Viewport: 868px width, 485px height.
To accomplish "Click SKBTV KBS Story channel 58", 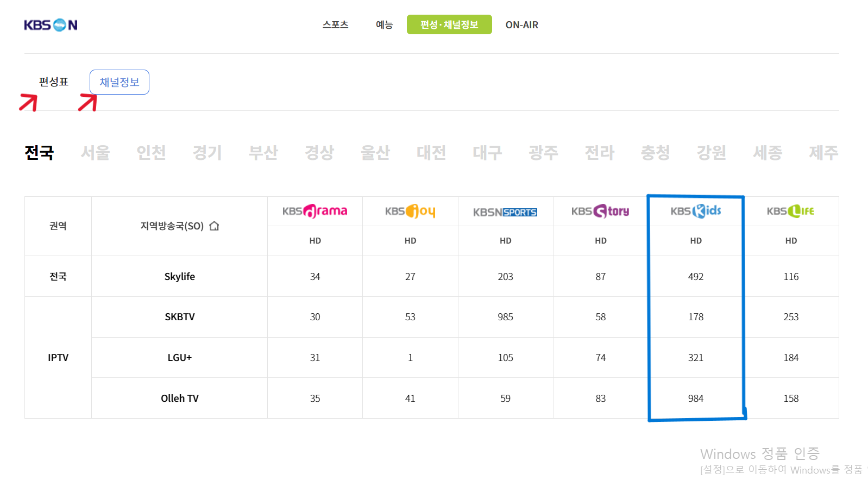I will tap(600, 317).
